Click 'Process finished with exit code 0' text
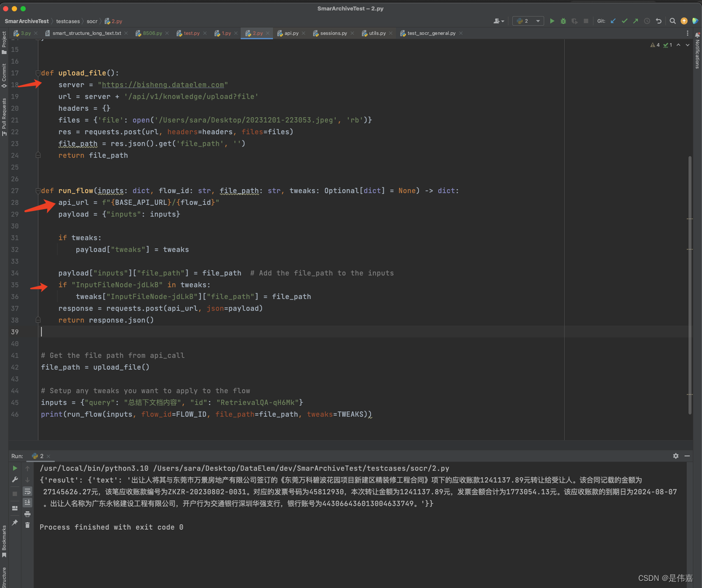This screenshot has width=702, height=588. coord(111,527)
